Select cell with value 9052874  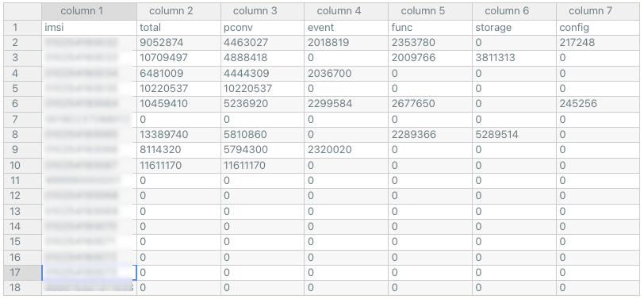[x=178, y=43]
